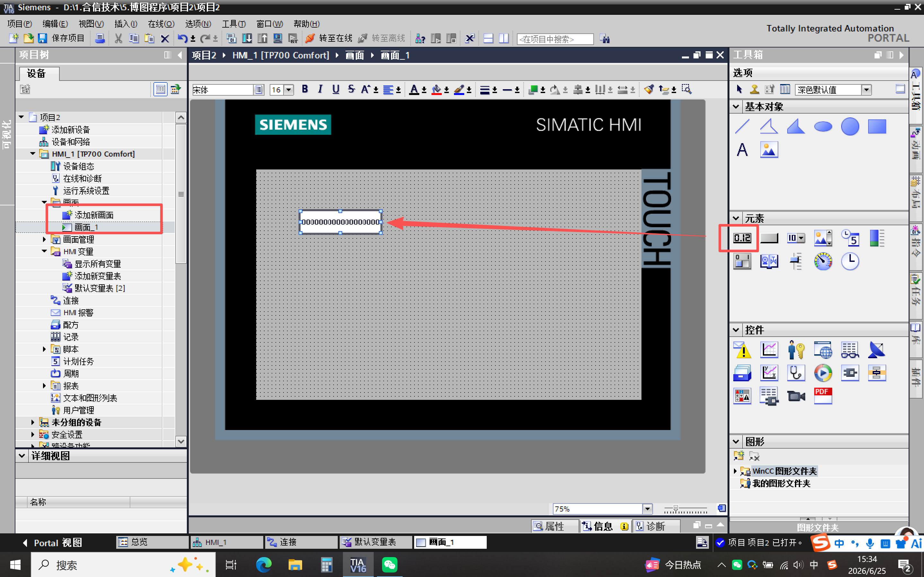
Task: Click the project search input field
Action: 555,39
